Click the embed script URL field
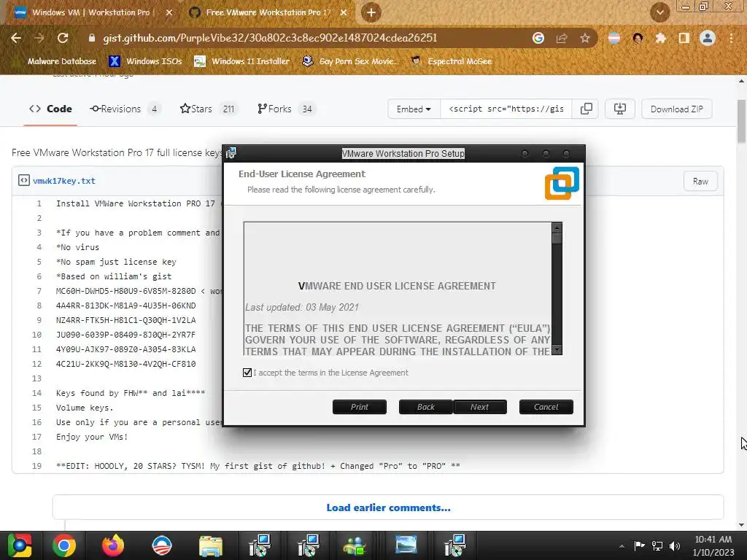This screenshot has height=560, width=747. (x=506, y=109)
